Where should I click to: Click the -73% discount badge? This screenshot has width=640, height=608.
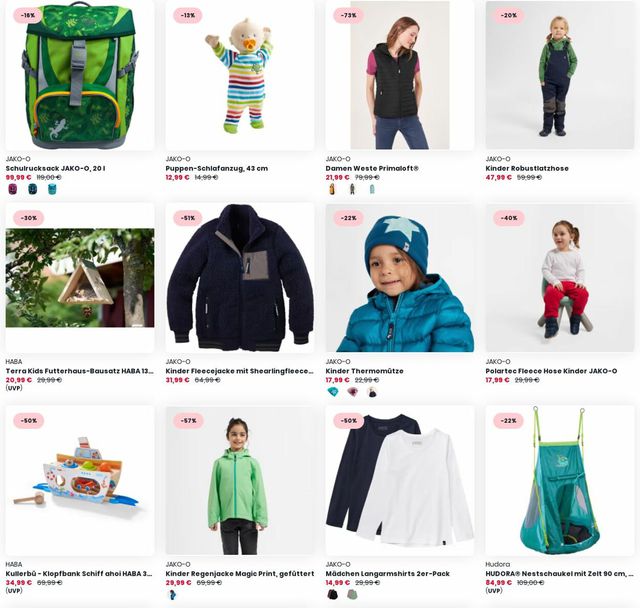[x=349, y=16]
